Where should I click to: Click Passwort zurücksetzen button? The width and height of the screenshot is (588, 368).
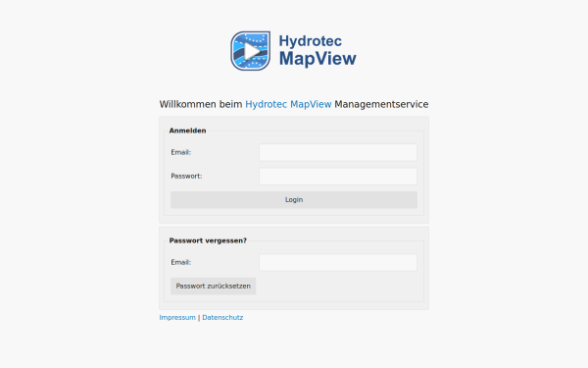click(214, 287)
